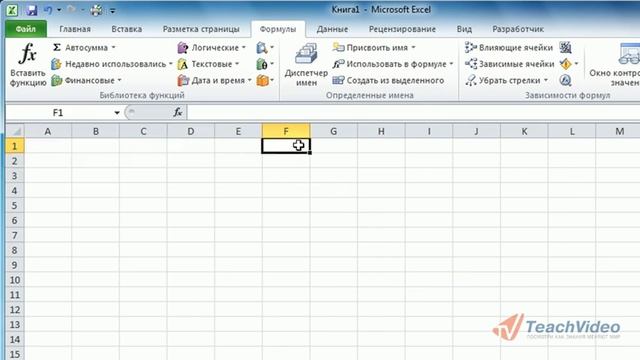Expand the Define Name dropdown arrow
Screen dimensions: 640x360
(413, 48)
